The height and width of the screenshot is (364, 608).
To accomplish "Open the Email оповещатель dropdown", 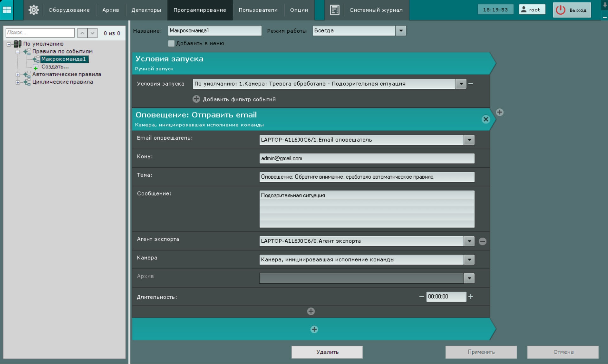I will pos(469,140).
